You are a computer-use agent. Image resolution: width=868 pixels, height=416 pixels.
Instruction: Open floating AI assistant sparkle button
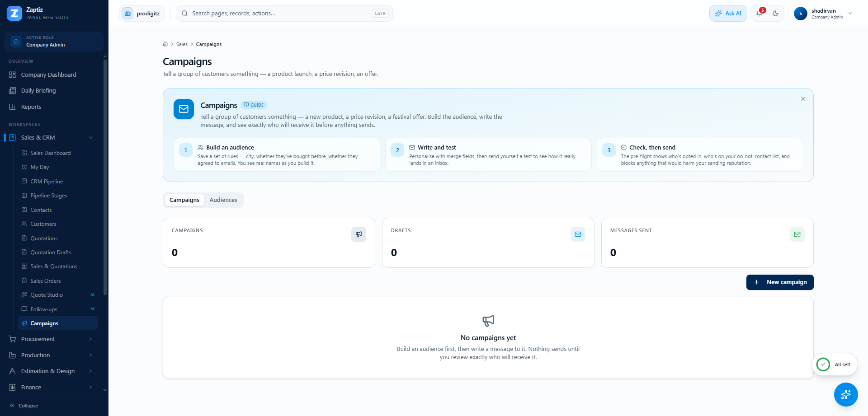click(x=846, y=394)
